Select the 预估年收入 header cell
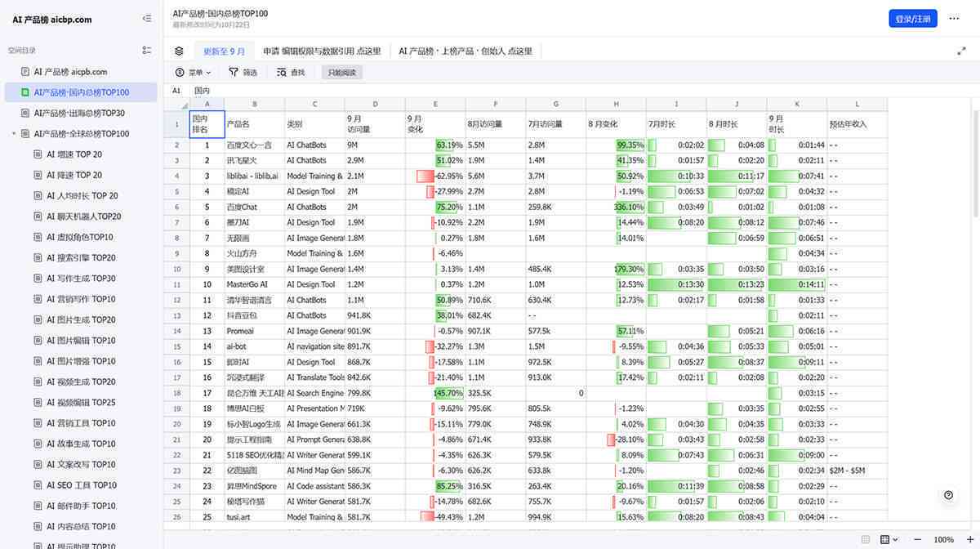Viewport: 980px width, 549px height. tap(857, 124)
